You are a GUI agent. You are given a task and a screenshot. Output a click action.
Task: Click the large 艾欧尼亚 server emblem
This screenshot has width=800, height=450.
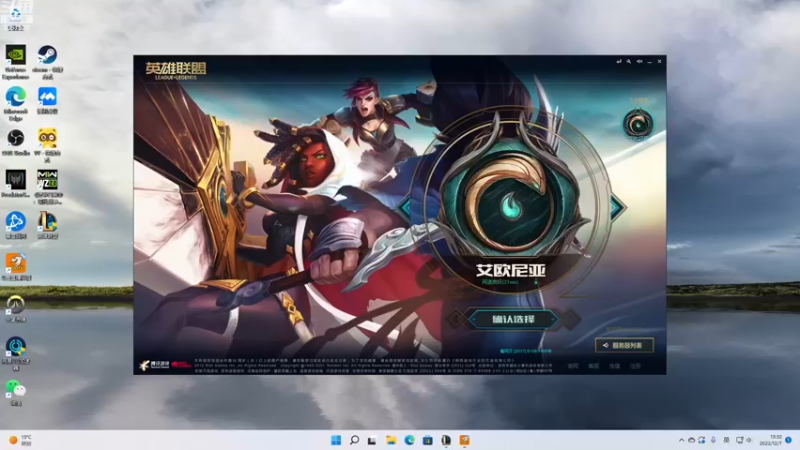(510, 203)
